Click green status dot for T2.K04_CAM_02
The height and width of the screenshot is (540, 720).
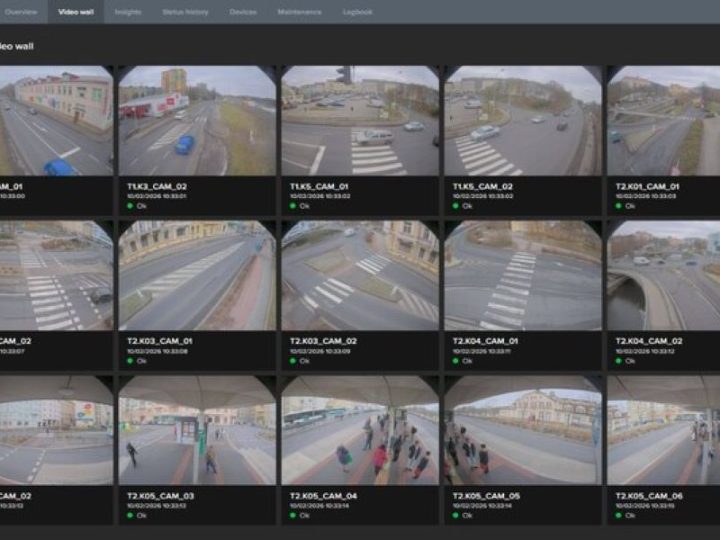pyautogui.click(x=619, y=361)
